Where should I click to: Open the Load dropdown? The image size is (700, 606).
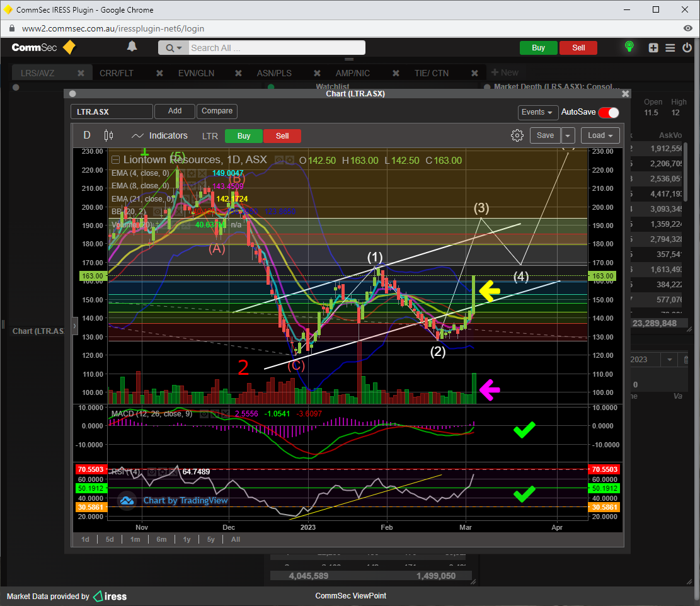600,135
